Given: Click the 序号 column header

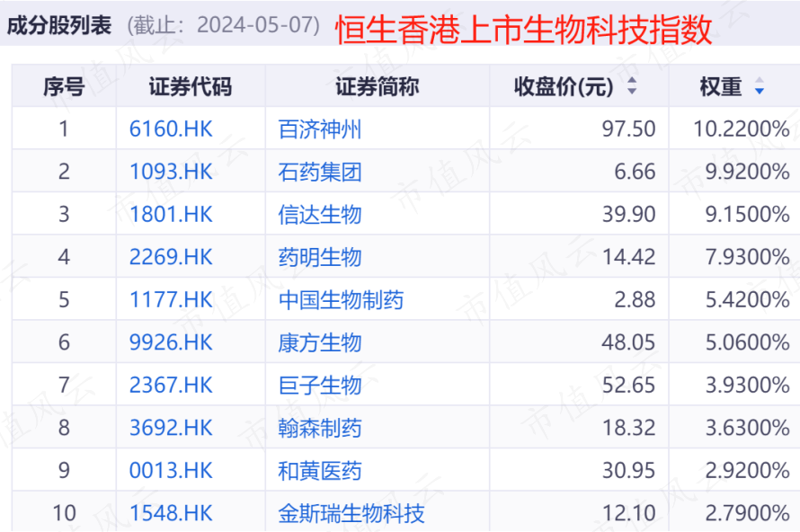Looking at the screenshot, I should pos(64,86).
